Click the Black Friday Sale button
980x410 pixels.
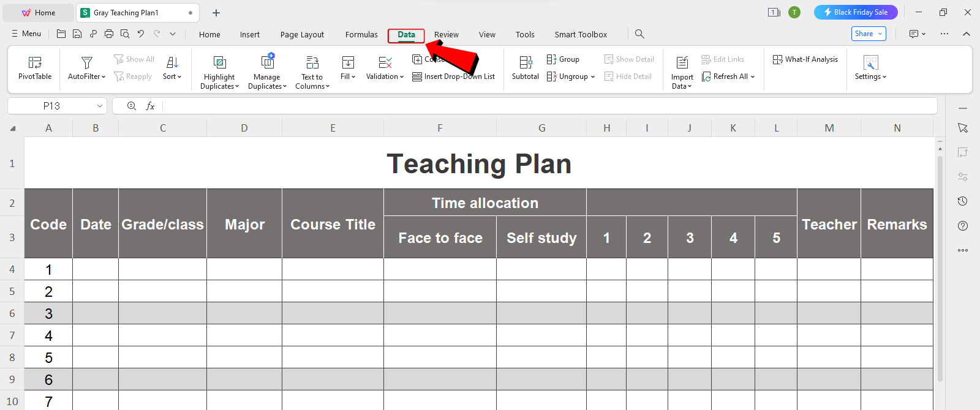click(x=856, y=12)
